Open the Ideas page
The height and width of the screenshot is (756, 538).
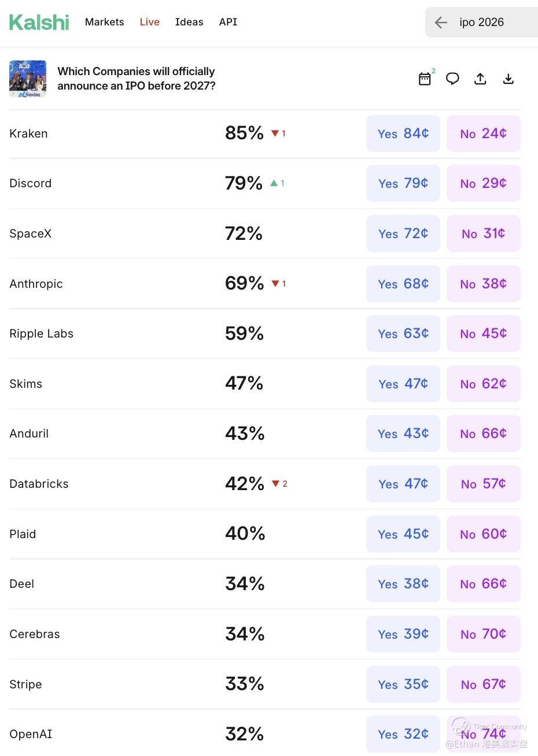tap(189, 22)
